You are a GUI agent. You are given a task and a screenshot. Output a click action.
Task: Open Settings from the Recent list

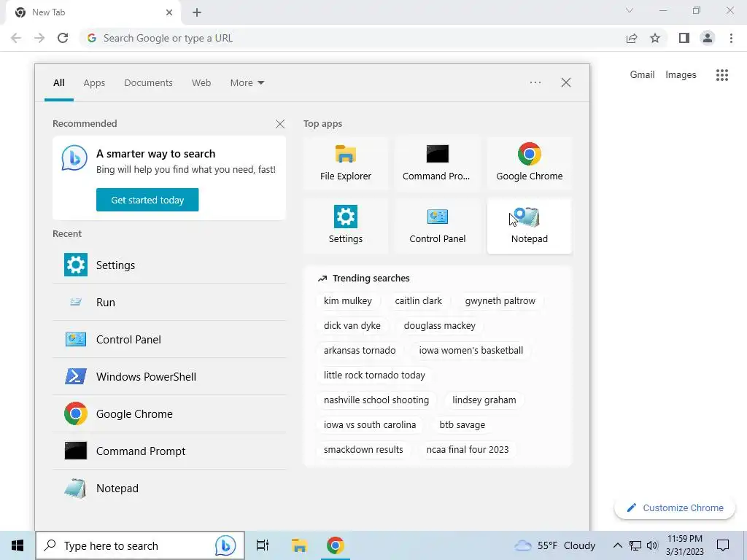coord(169,265)
